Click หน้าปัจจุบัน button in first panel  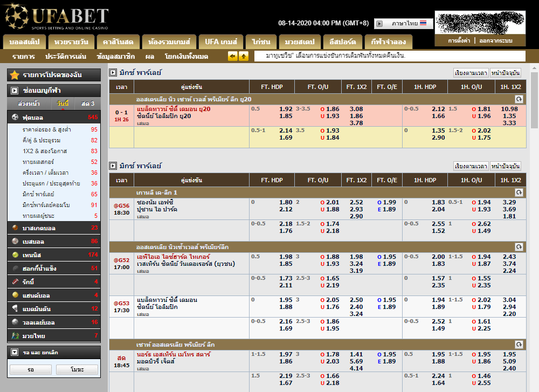(506, 73)
